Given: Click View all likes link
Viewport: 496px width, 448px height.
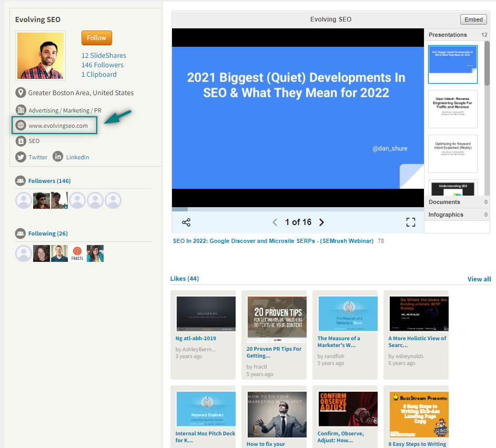Looking at the screenshot, I should coord(479,279).
